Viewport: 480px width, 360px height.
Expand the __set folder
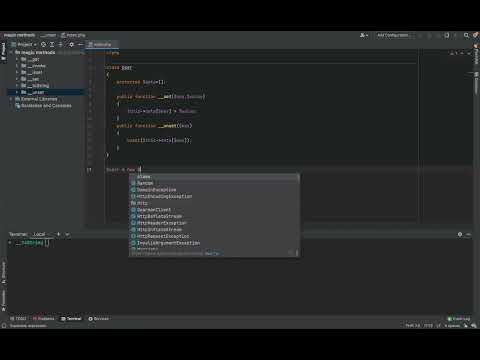[17, 79]
